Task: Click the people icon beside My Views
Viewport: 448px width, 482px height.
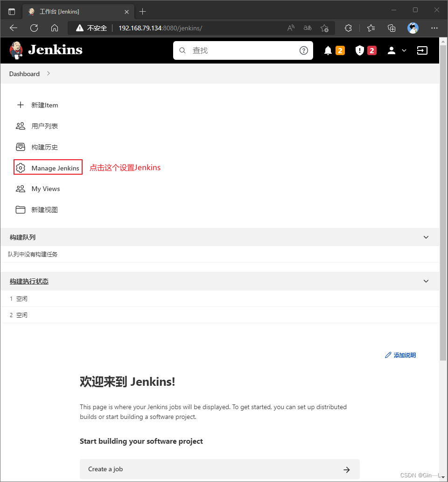Action: 21,189
